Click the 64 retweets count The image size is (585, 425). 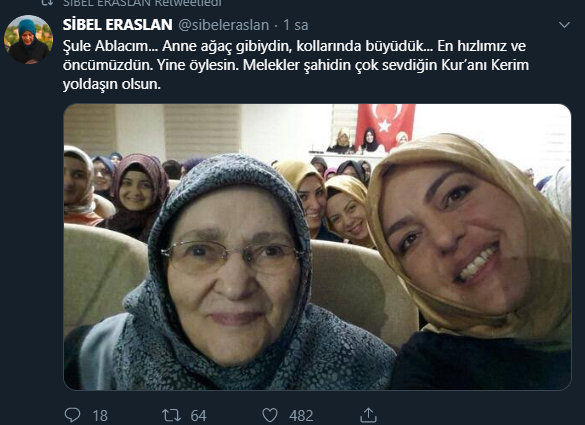click(x=198, y=416)
